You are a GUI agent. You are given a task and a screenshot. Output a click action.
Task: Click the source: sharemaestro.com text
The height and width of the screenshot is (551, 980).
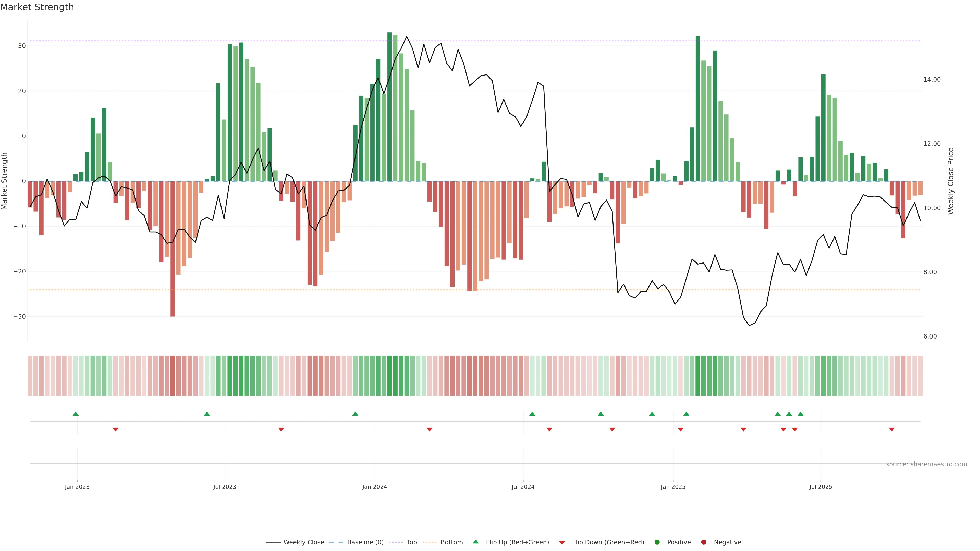click(x=926, y=464)
